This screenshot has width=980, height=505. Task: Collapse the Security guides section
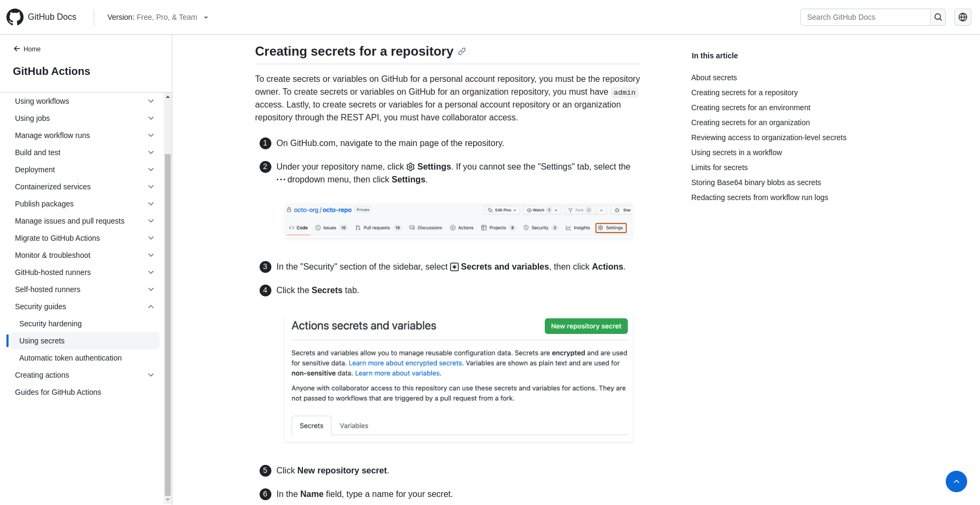point(151,307)
